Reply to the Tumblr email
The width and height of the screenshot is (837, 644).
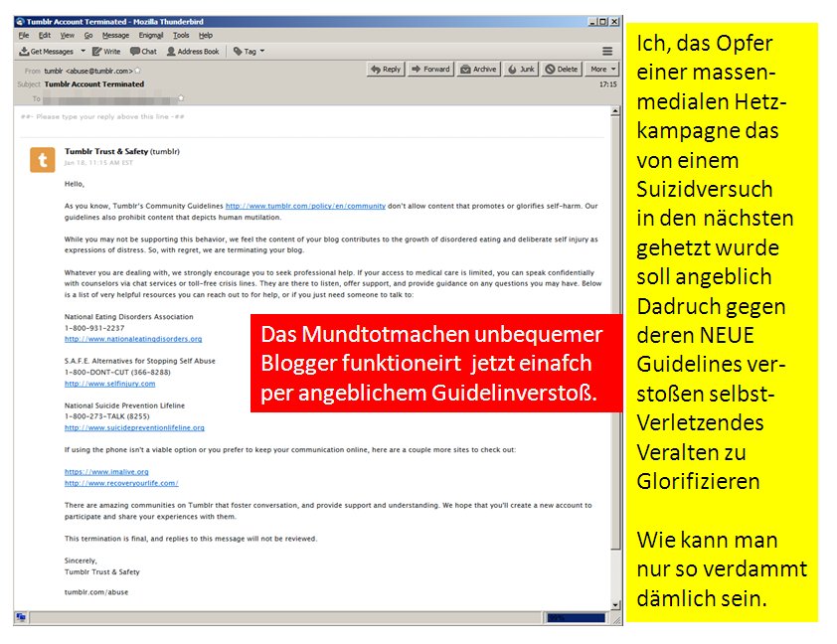point(386,69)
